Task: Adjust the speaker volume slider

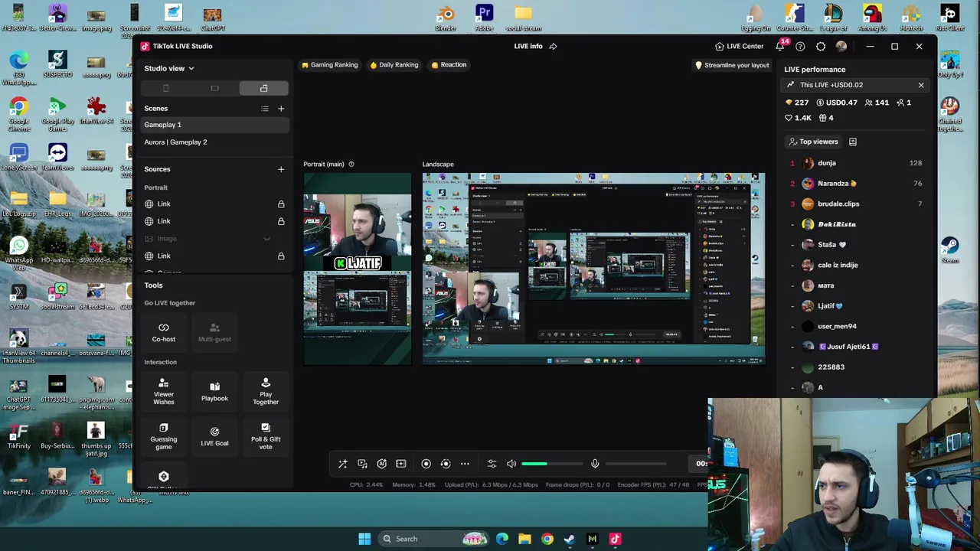Action: click(551, 464)
